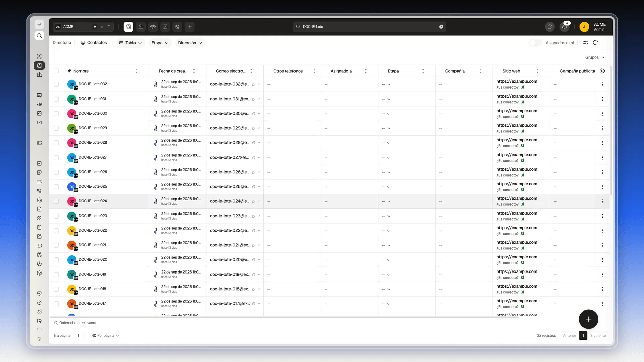Open the help question mark icon
Viewport: 644px width, 362px height.
coord(550,27)
